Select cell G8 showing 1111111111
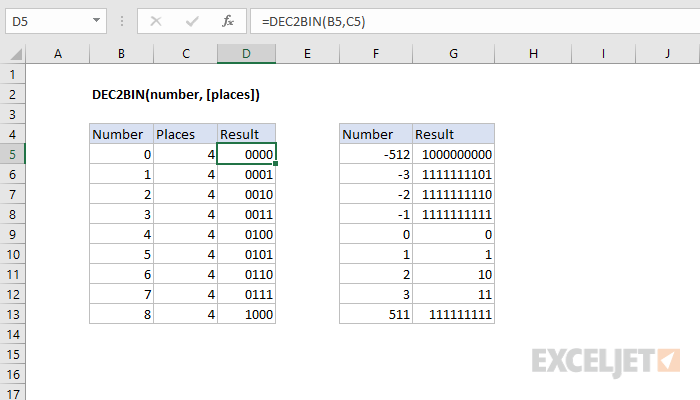700x400 pixels. 453,214
